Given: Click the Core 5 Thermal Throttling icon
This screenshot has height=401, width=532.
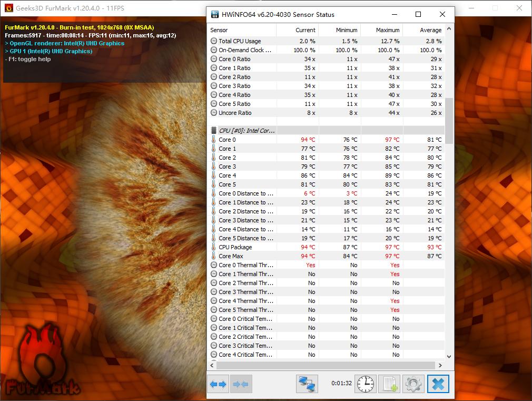Looking at the screenshot, I should click(214, 310).
